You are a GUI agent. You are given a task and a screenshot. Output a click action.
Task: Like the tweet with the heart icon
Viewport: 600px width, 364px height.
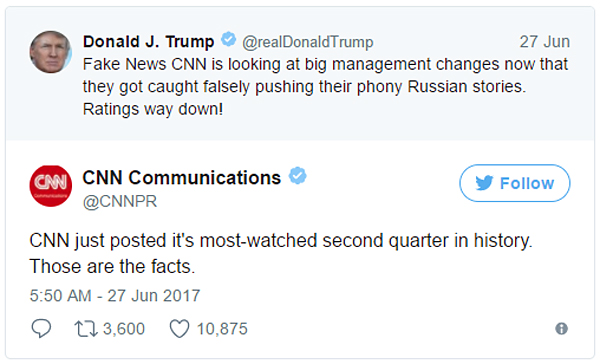(x=179, y=329)
